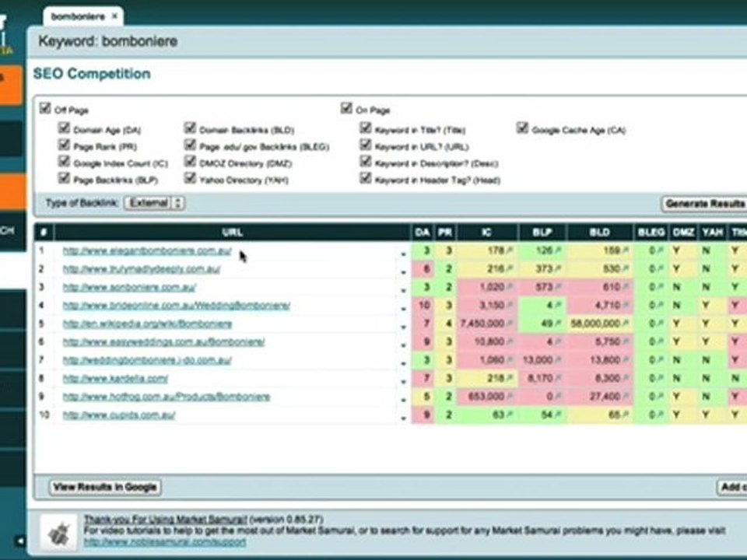Viewport: 747px width, 560px height.
Task: Click the arrow icon beside BLD value 27,400
Action: click(625, 397)
